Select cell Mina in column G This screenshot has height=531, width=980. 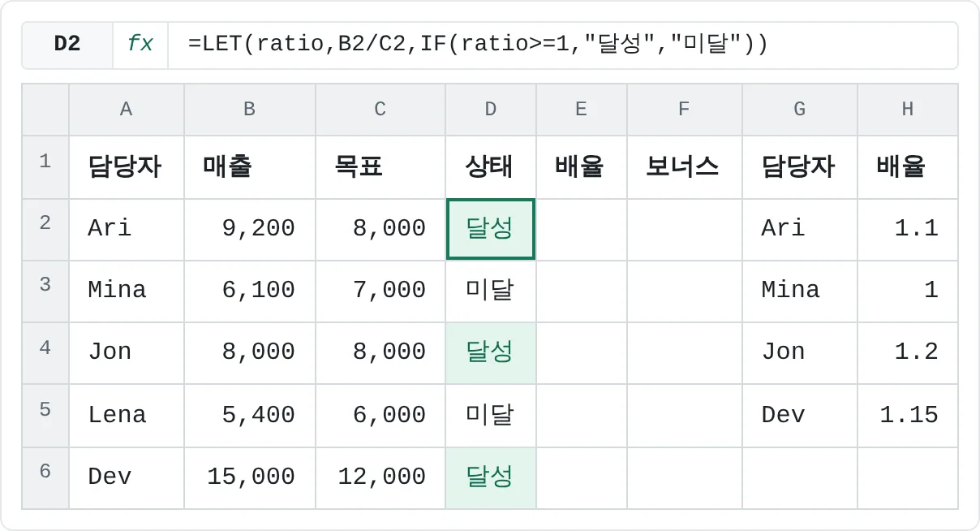800,291
